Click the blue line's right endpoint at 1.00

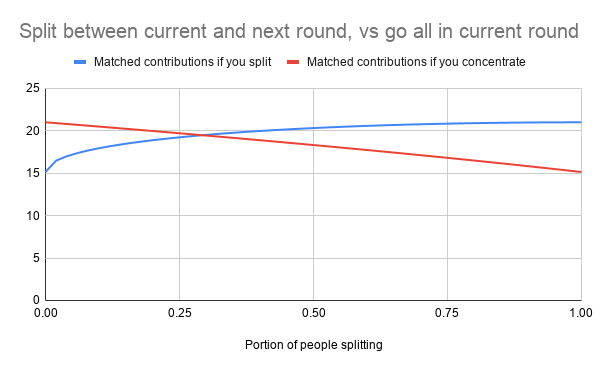click(x=581, y=122)
